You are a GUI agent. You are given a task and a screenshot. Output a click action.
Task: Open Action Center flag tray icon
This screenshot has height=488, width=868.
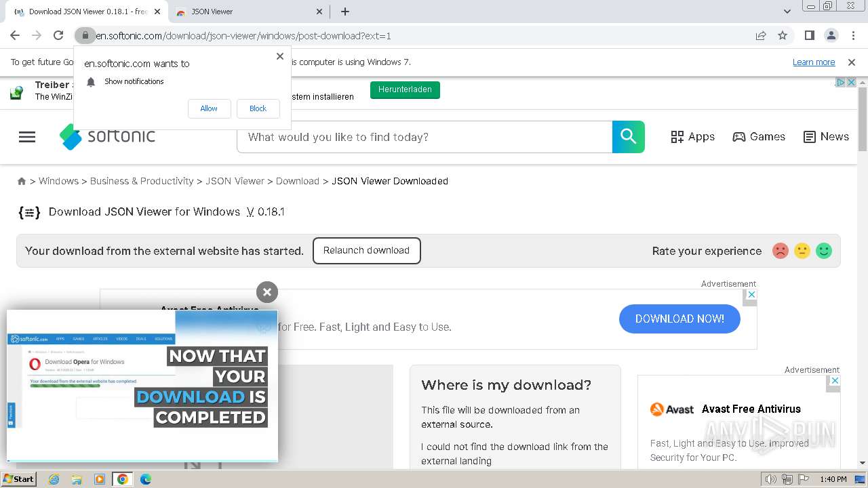pyautogui.click(x=803, y=479)
